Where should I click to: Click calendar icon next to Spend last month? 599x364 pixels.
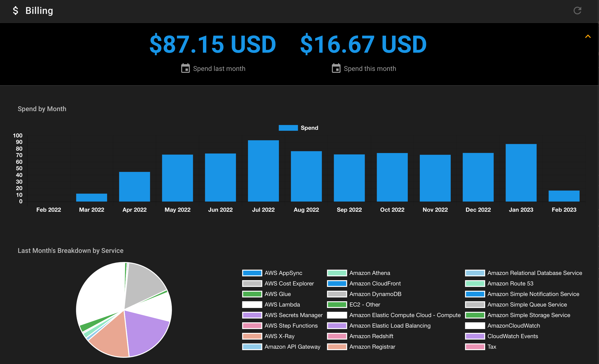[x=185, y=68]
